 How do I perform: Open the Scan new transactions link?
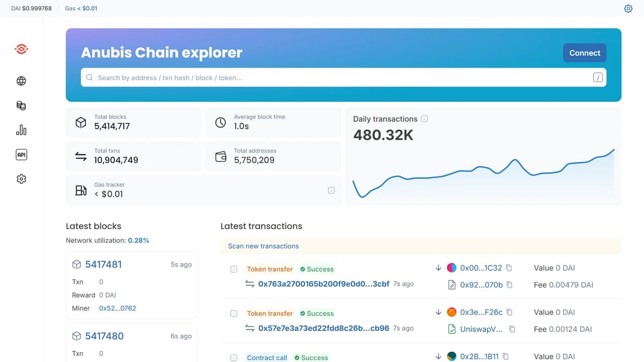[x=264, y=246]
